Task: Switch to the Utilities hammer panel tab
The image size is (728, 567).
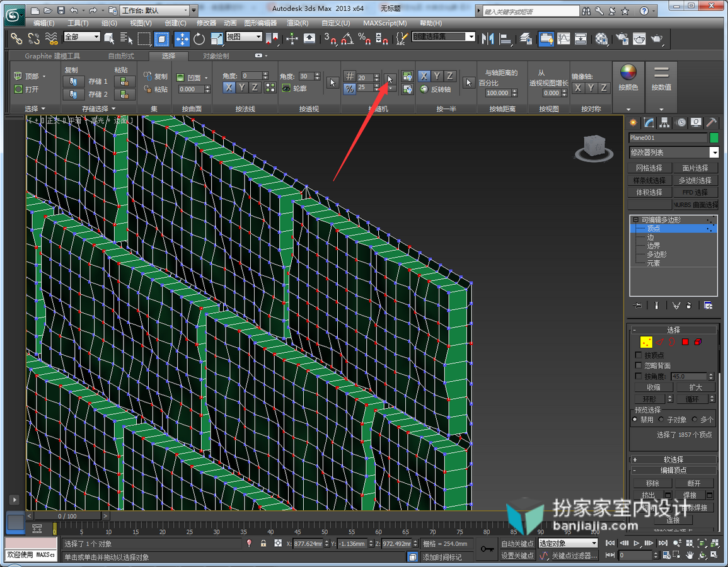Action: point(711,122)
